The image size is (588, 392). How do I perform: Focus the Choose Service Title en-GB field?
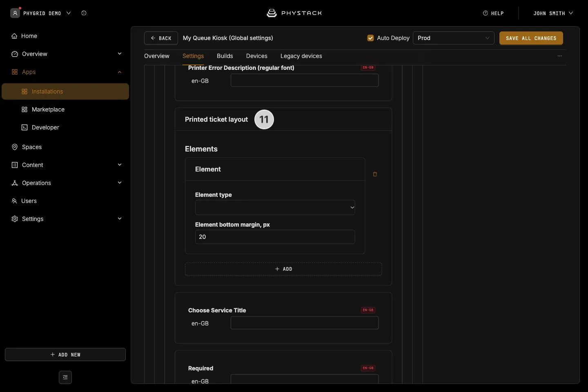click(x=305, y=323)
